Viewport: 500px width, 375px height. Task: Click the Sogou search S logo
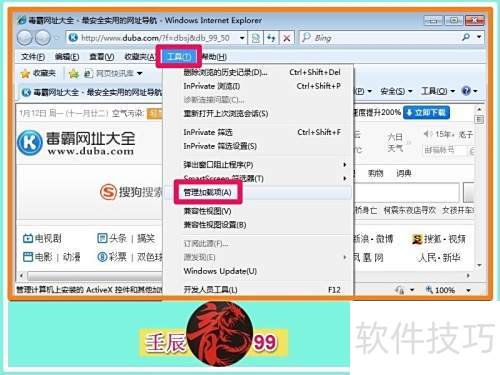pos(108,192)
